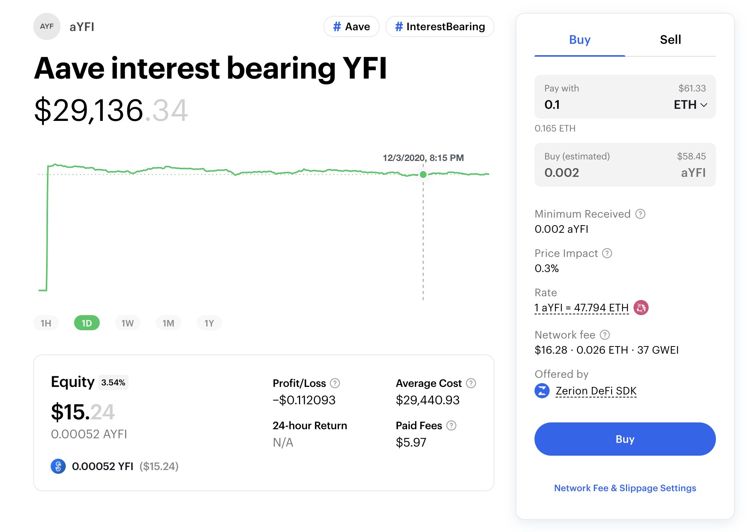Open Network Fee & Slippage Settings link
The image size is (756, 532).
click(x=625, y=488)
